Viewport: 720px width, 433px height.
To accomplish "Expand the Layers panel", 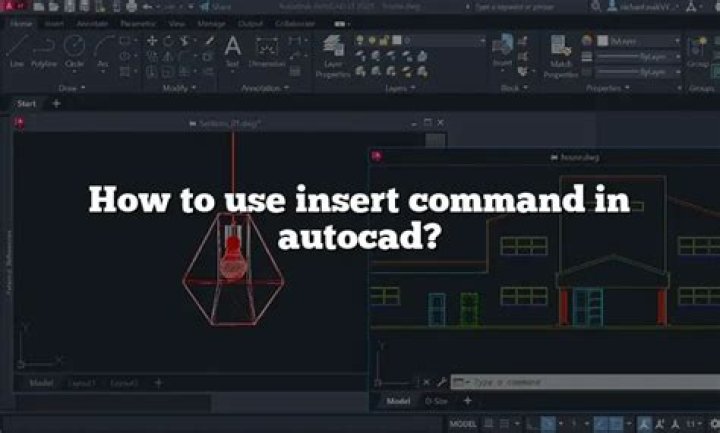I will (x=400, y=88).
